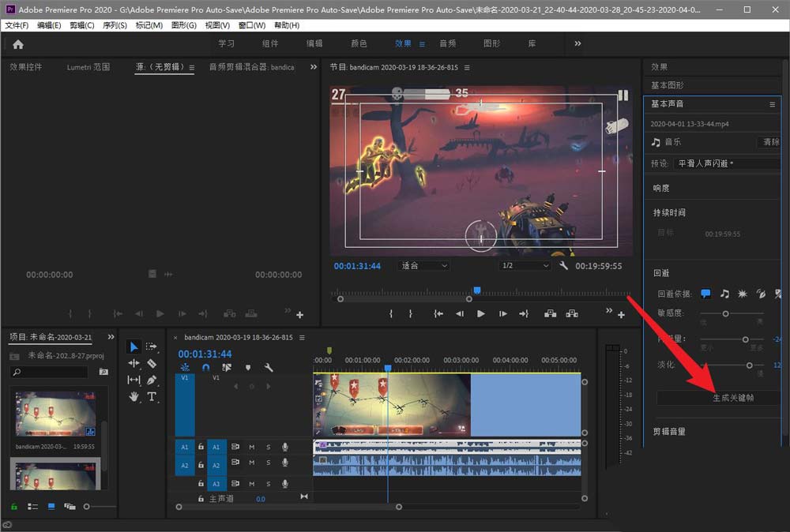The width and height of the screenshot is (790, 532).
Task: Open the 预设 preset dropdown
Action: tap(729, 163)
